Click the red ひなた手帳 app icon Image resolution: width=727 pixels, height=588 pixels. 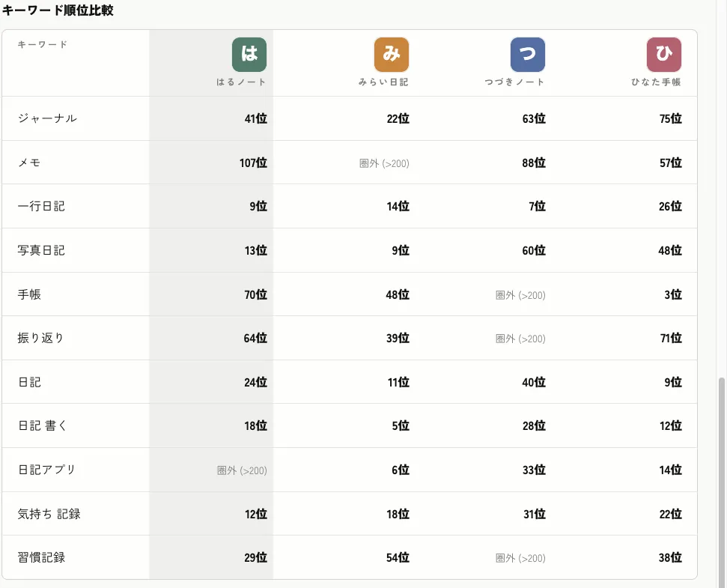(664, 55)
